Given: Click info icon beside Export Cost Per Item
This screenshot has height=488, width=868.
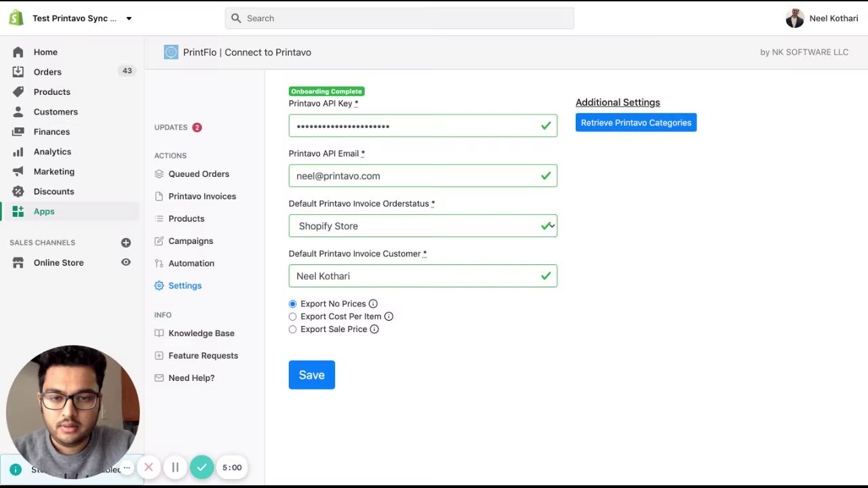Looking at the screenshot, I should [x=389, y=317].
